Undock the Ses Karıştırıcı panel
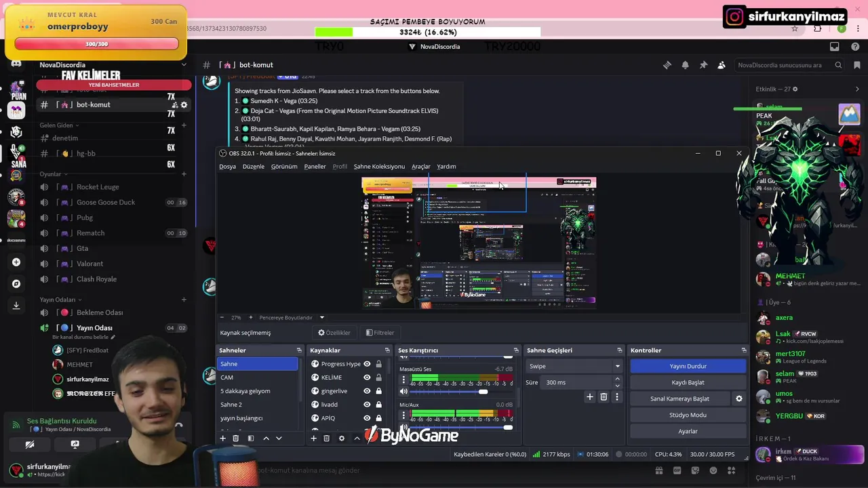This screenshot has height=488, width=868. (x=516, y=350)
